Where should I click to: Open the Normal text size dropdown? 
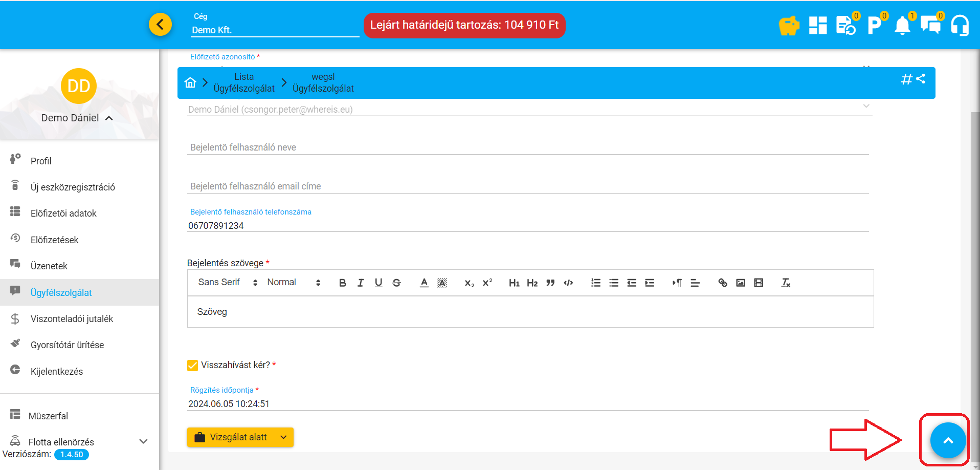(x=294, y=283)
